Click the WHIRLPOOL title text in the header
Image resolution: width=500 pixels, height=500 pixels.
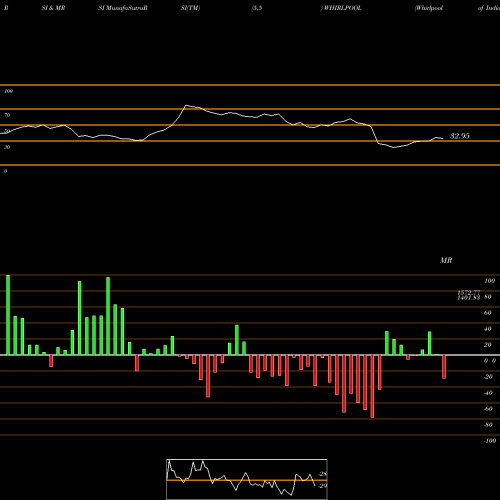[343, 8]
